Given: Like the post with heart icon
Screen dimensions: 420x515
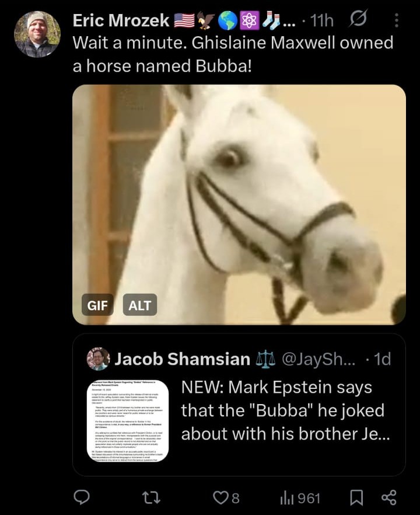Looking at the screenshot, I should (x=226, y=497).
